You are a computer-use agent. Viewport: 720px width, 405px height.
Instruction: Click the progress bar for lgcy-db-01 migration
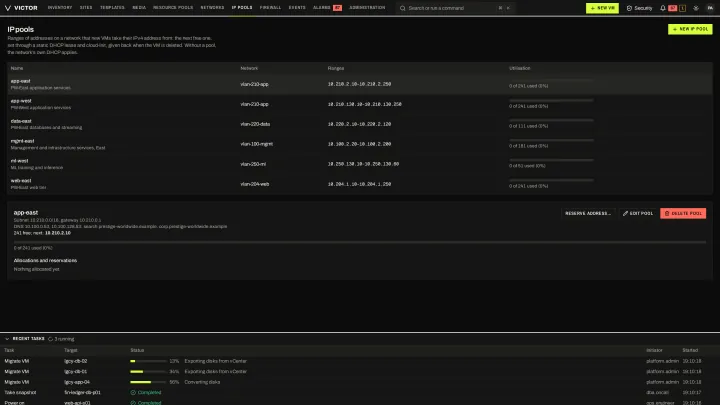coord(148,371)
